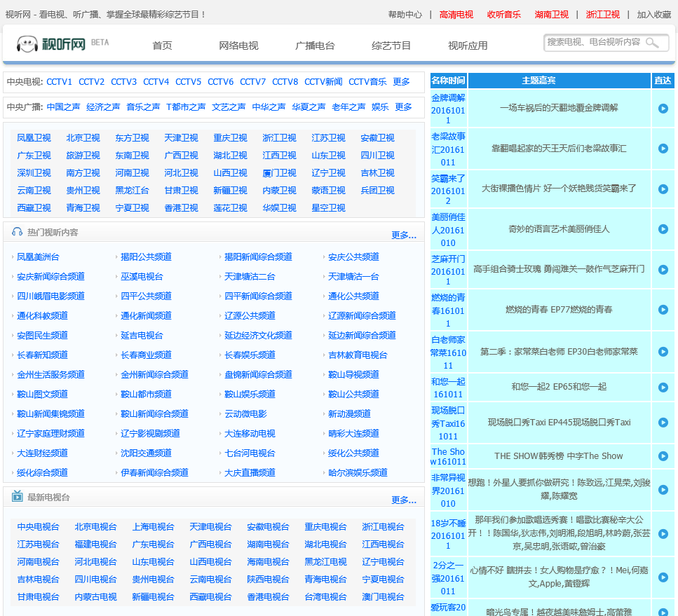
Task: Click 加入收藏 in the top bar
Action: click(653, 15)
